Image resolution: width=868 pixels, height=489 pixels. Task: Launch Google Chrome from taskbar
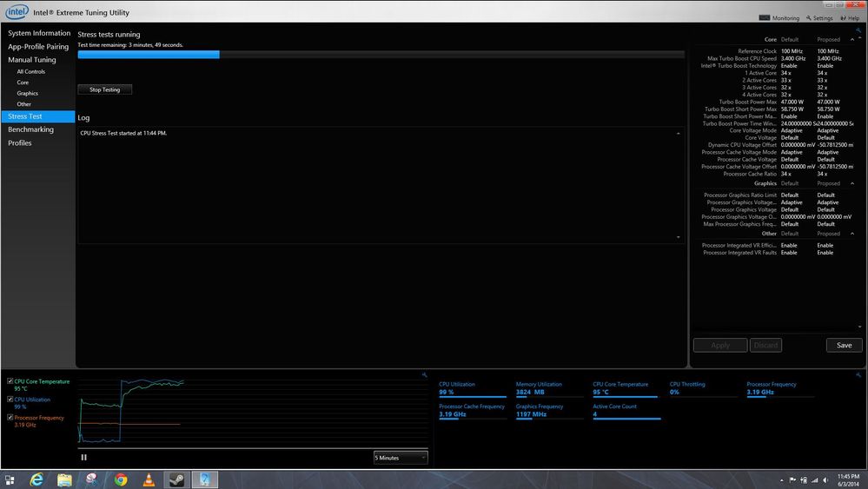(121, 479)
